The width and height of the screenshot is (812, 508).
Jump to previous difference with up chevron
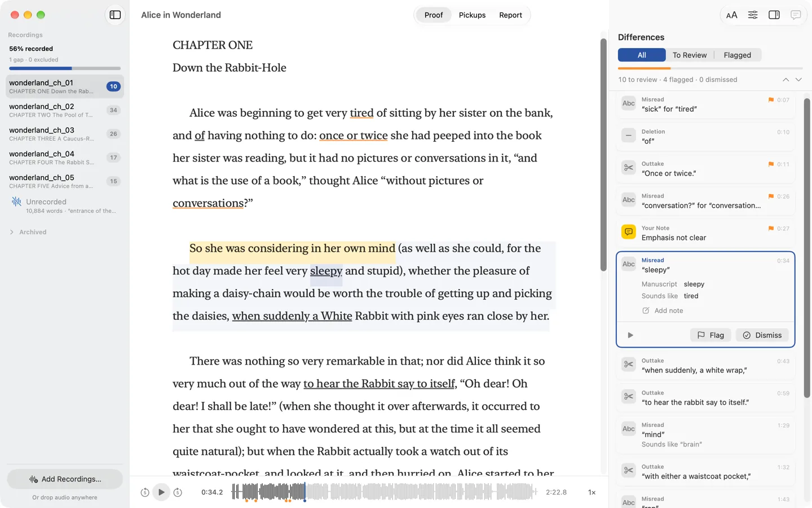coord(785,80)
